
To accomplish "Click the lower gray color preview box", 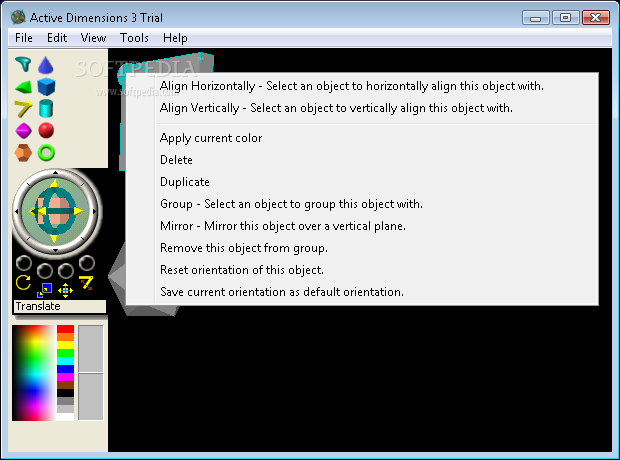I will [x=91, y=397].
